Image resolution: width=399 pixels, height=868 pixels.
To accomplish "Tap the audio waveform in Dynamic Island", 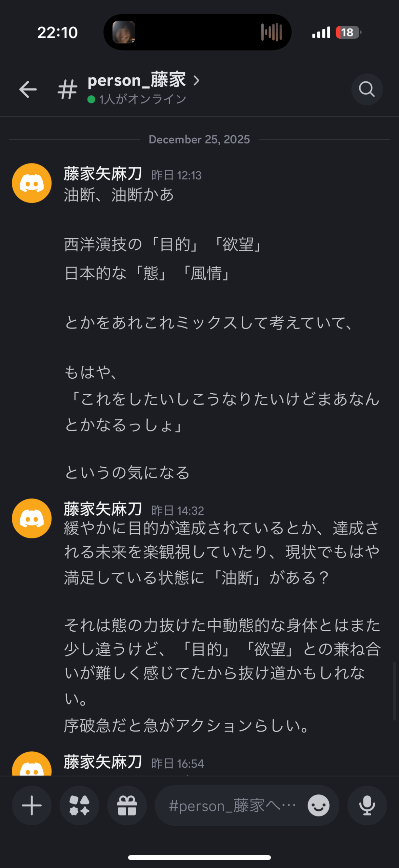I will coord(272,32).
